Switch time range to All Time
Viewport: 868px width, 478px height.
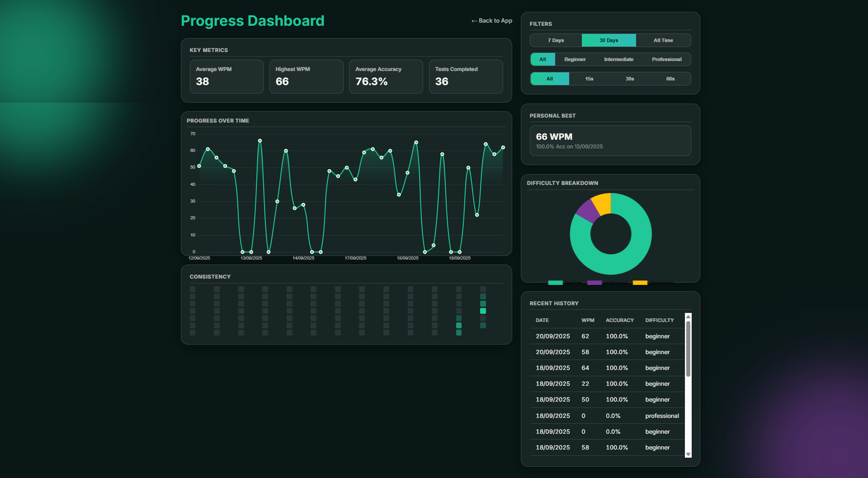click(x=663, y=40)
